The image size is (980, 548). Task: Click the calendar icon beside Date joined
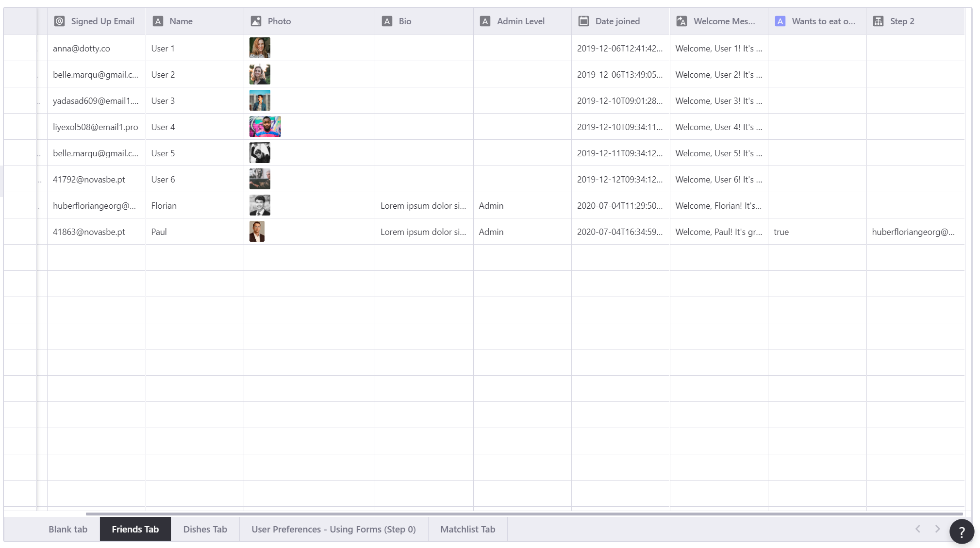coord(583,21)
